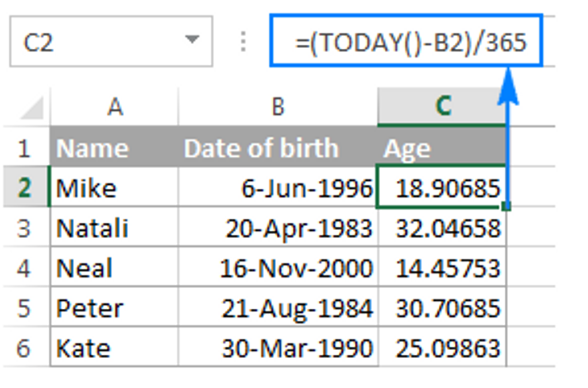Click the Age header cell

pyautogui.click(x=442, y=148)
